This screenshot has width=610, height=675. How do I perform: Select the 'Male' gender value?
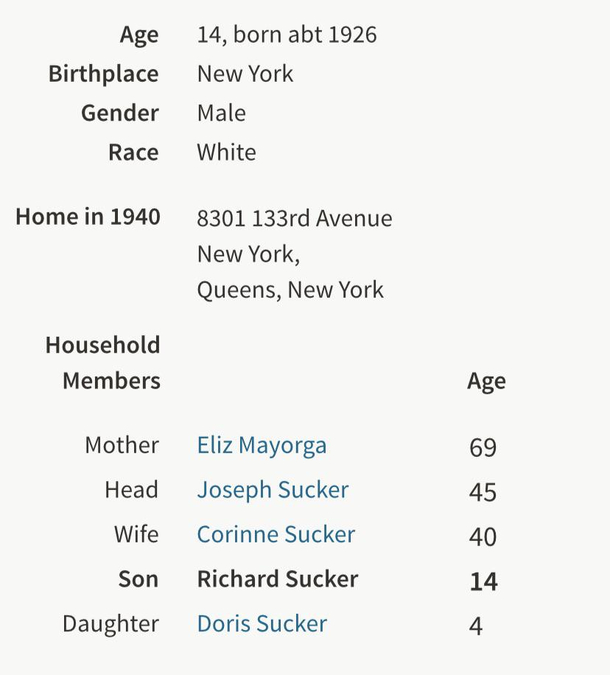click(221, 113)
